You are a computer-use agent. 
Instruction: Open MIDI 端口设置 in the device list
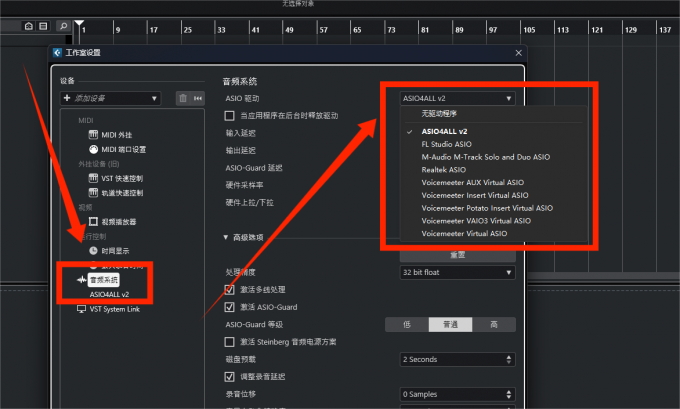pyautogui.click(x=124, y=149)
